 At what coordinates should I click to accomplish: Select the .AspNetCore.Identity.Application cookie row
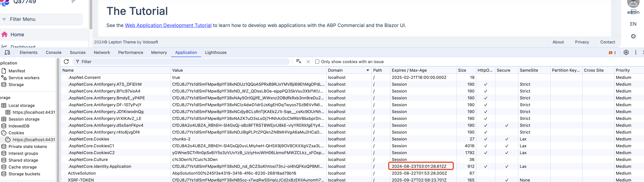coord(99,166)
